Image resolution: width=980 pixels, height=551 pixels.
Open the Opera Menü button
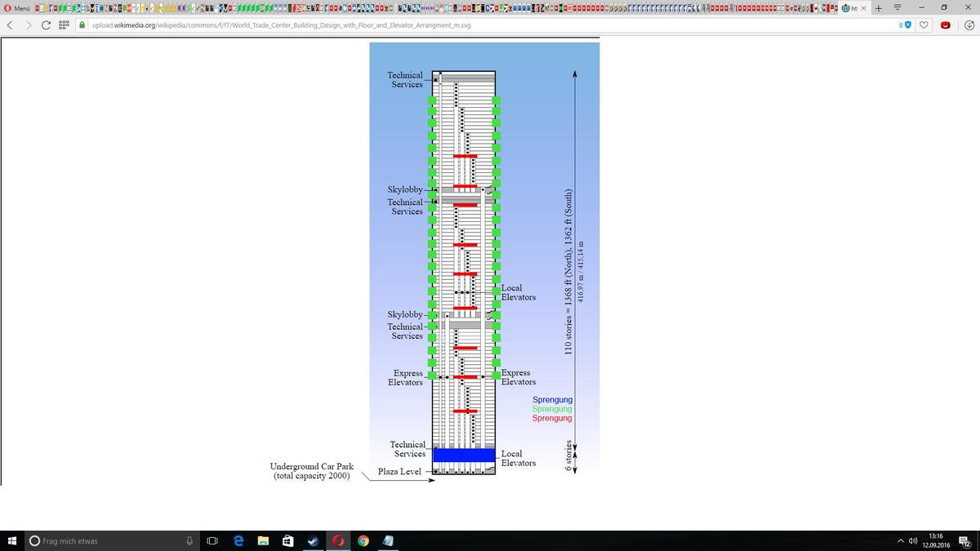pos(16,8)
